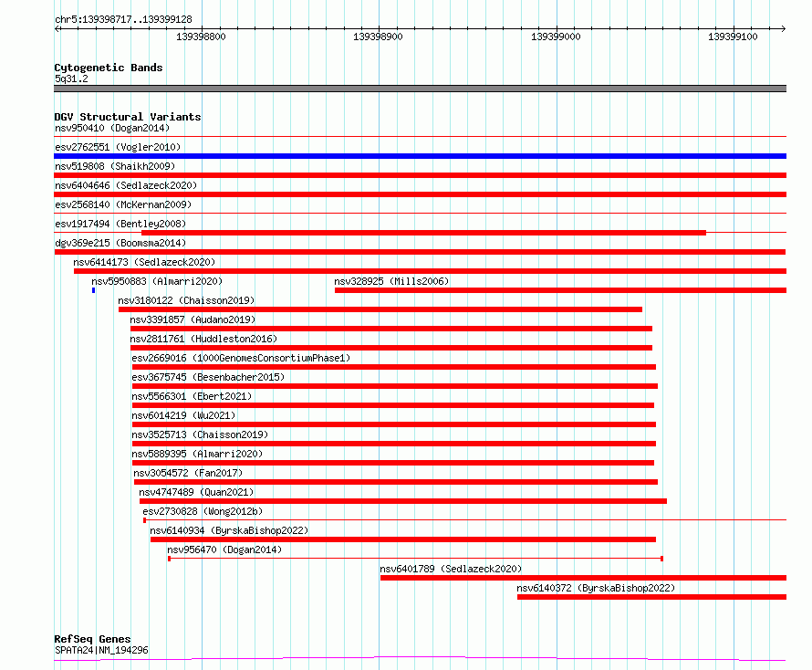The height and width of the screenshot is (670, 812).
Task: Select esv3675745 (Besenbacher2015) label
Action: (x=208, y=377)
